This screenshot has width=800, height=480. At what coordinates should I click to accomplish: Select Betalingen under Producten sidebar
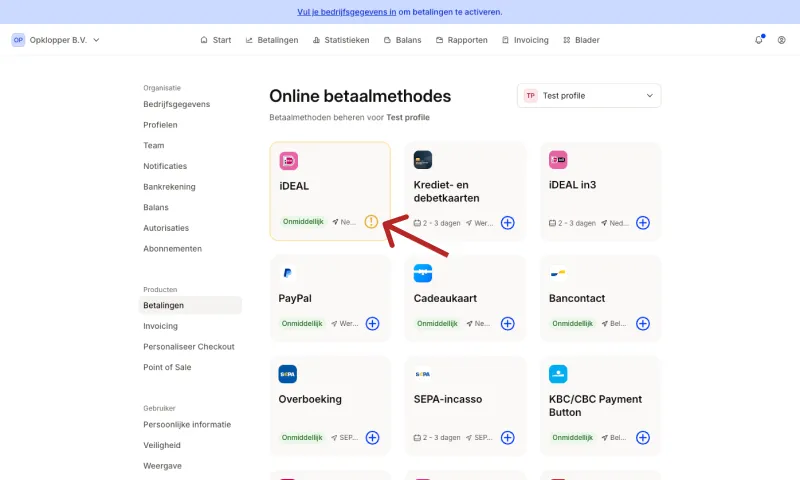190,305
